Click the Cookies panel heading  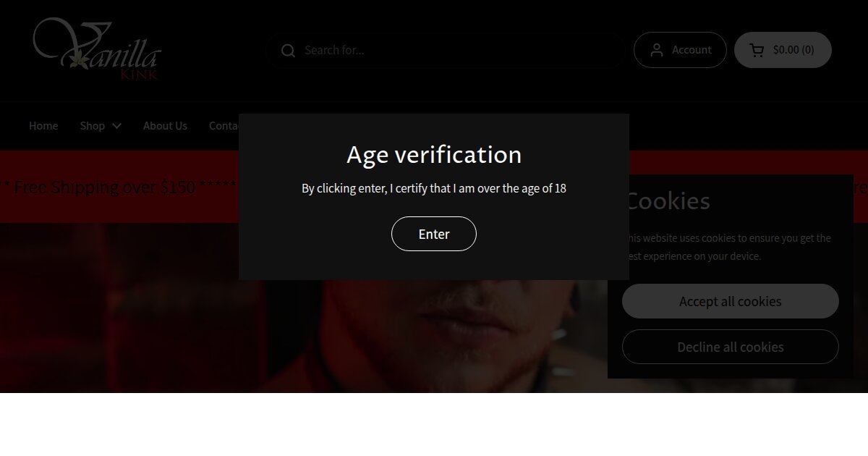click(x=668, y=201)
